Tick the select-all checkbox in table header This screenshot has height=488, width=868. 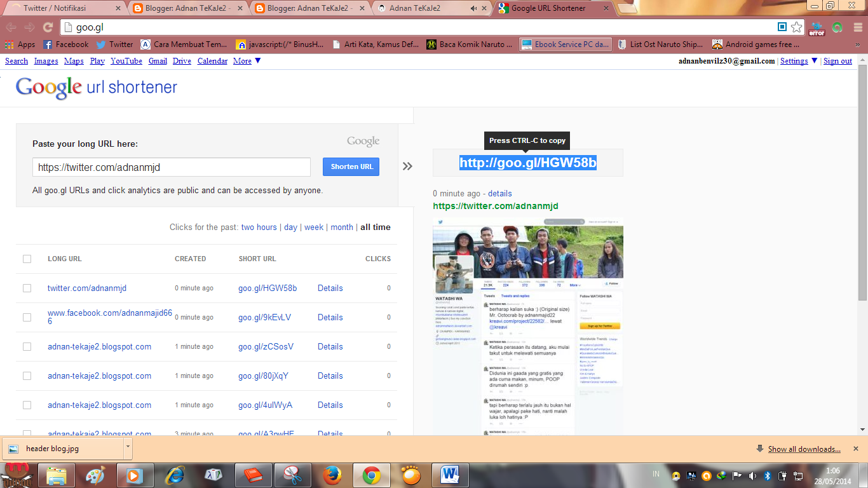[27, 259]
